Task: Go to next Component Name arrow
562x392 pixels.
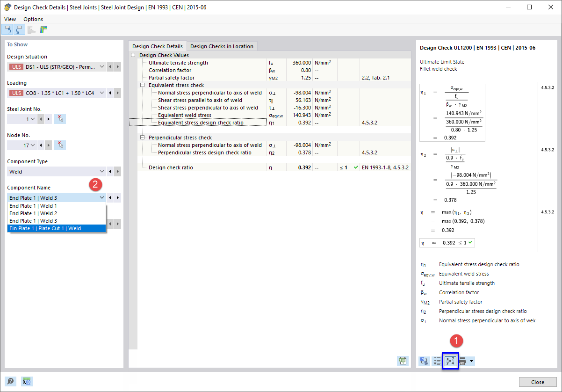Action: [118, 198]
